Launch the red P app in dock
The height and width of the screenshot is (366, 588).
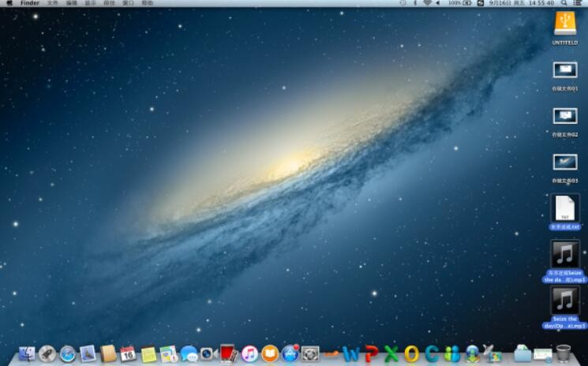tap(371, 353)
